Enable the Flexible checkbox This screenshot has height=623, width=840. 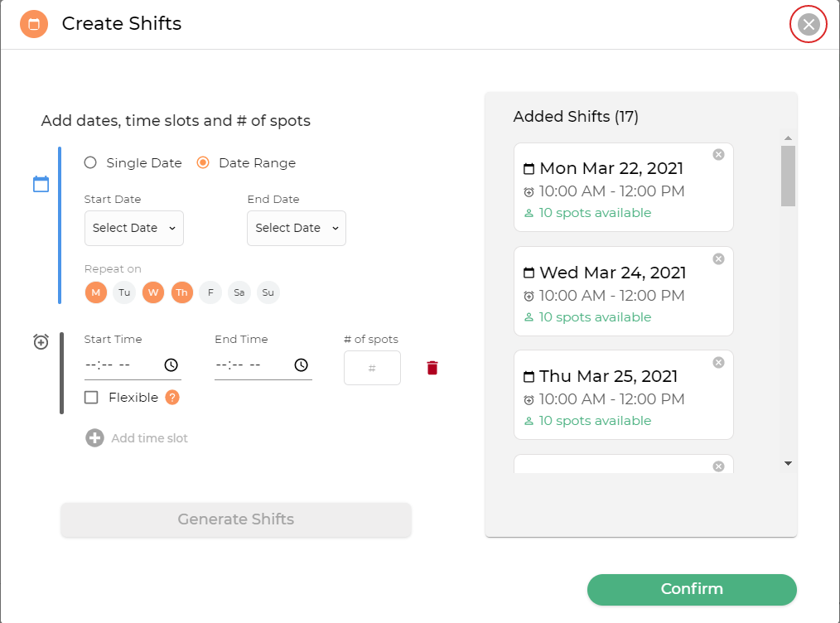click(x=91, y=398)
